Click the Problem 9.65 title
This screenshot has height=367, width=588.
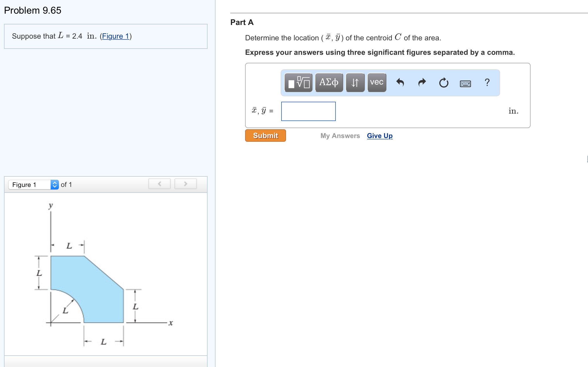pyautogui.click(x=33, y=11)
